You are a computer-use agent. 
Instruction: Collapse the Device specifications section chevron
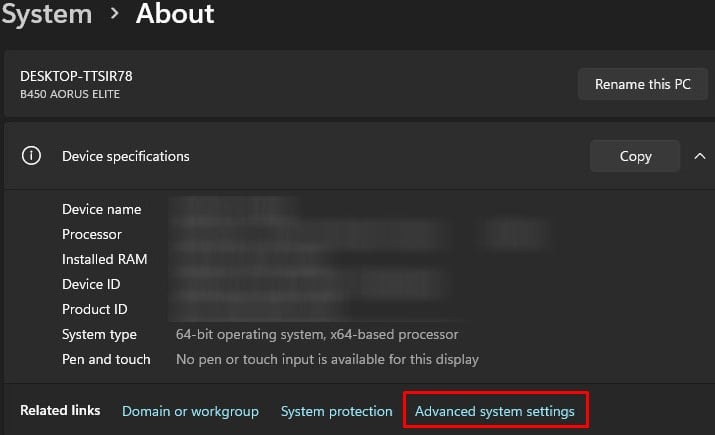(x=699, y=156)
